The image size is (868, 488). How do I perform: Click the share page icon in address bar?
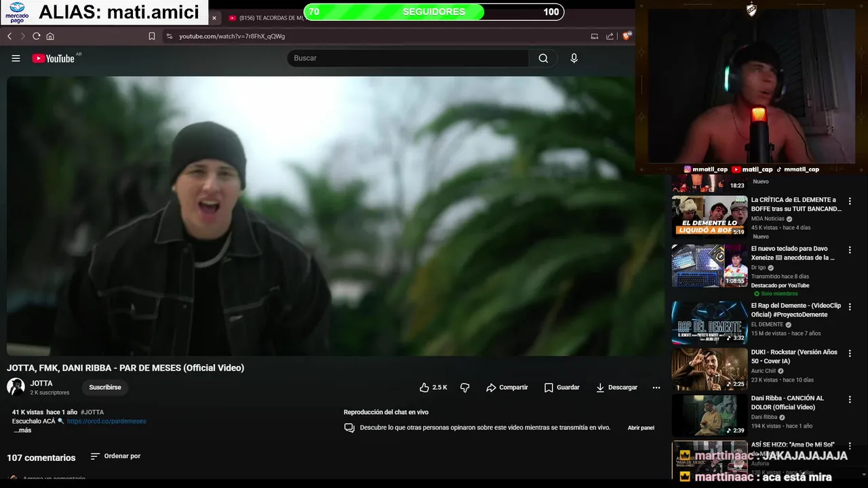(610, 36)
